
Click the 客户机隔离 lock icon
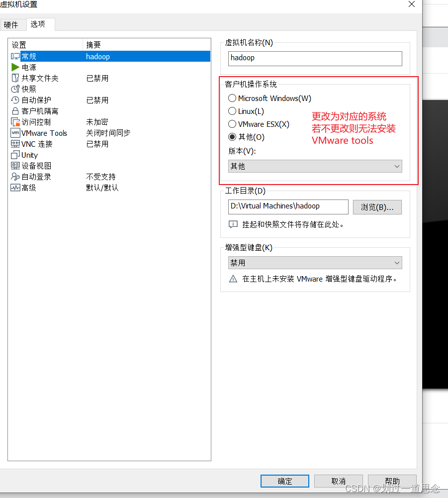[15, 111]
